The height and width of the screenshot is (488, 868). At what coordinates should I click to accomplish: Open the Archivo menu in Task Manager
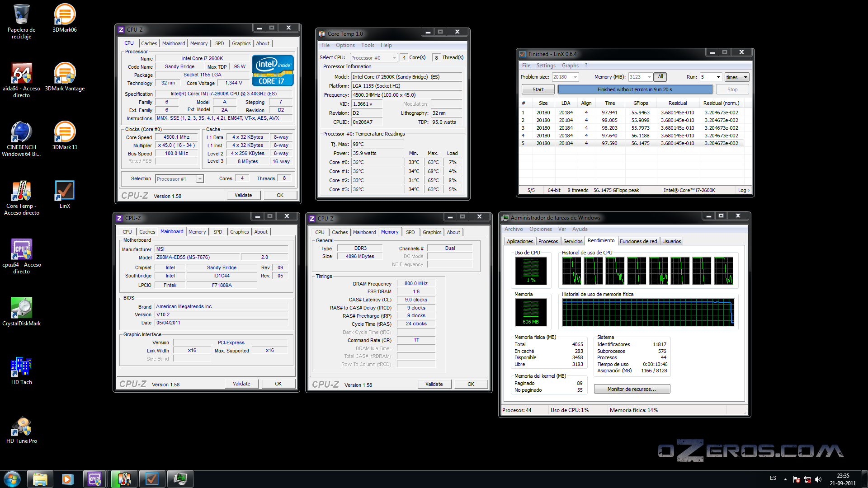[514, 229]
